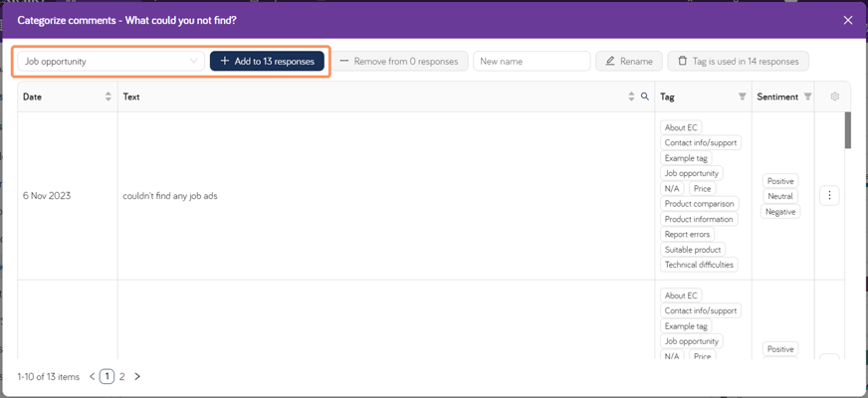The width and height of the screenshot is (868, 398).
Task: Open the Job opportunity tag dropdown
Action: click(x=111, y=62)
